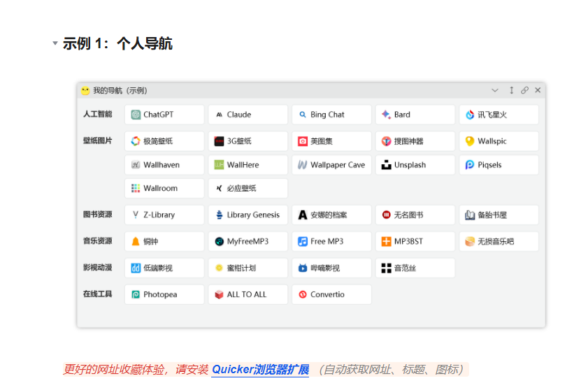Click the Bard sparkle icon

[x=386, y=115]
